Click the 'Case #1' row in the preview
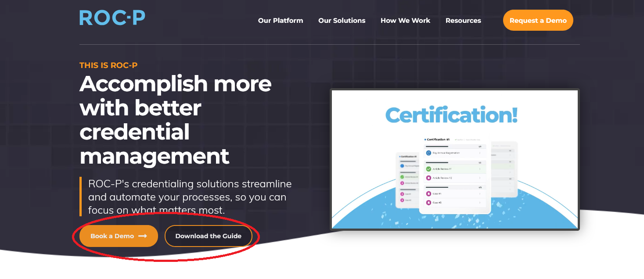 pos(455,193)
